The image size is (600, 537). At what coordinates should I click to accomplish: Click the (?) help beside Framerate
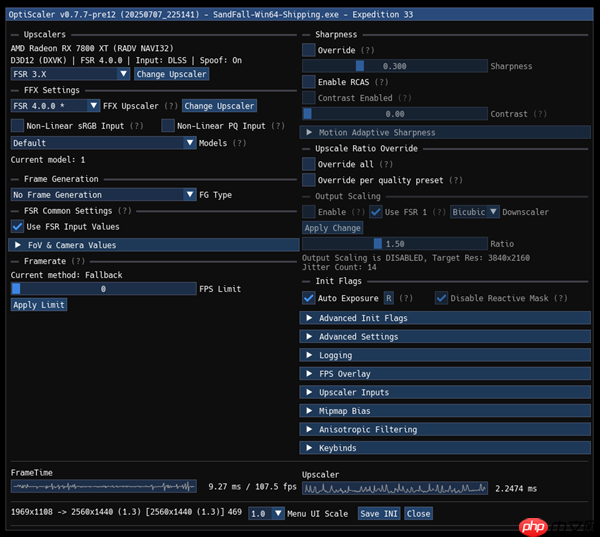coord(78,261)
